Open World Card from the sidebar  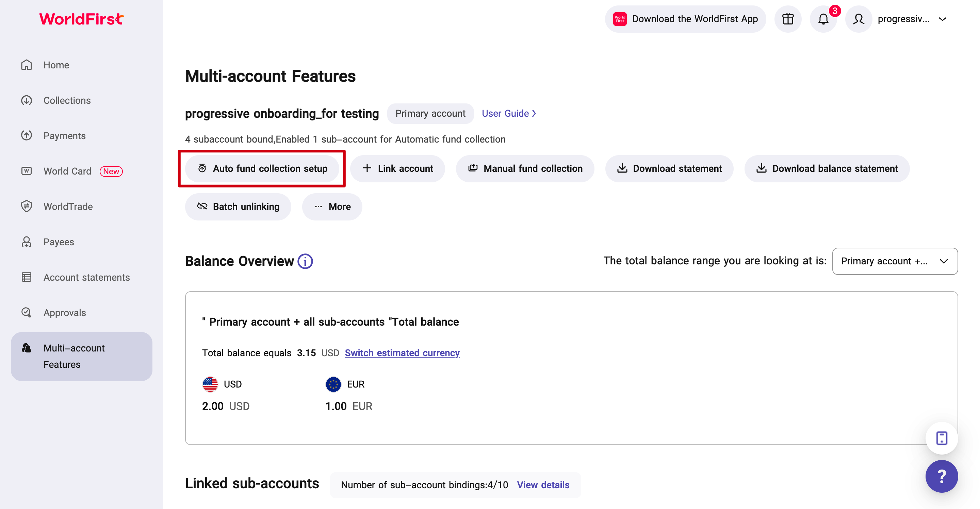(x=67, y=171)
